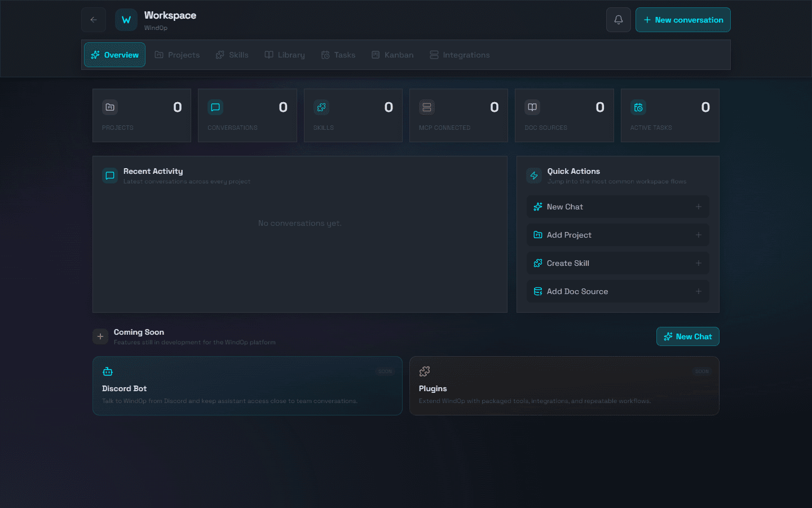The height and width of the screenshot is (508, 812).
Task: Click the Conversations stat card icon
Action: 215,107
